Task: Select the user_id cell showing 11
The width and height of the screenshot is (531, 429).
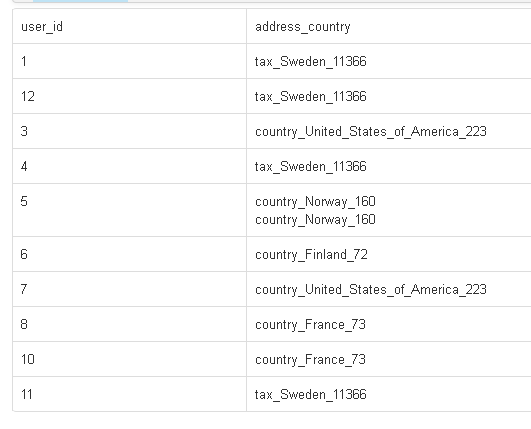Action: tap(129, 394)
